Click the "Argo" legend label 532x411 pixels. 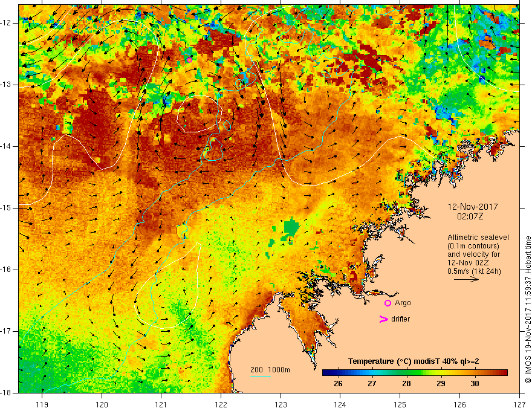click(x=403, y=303)
